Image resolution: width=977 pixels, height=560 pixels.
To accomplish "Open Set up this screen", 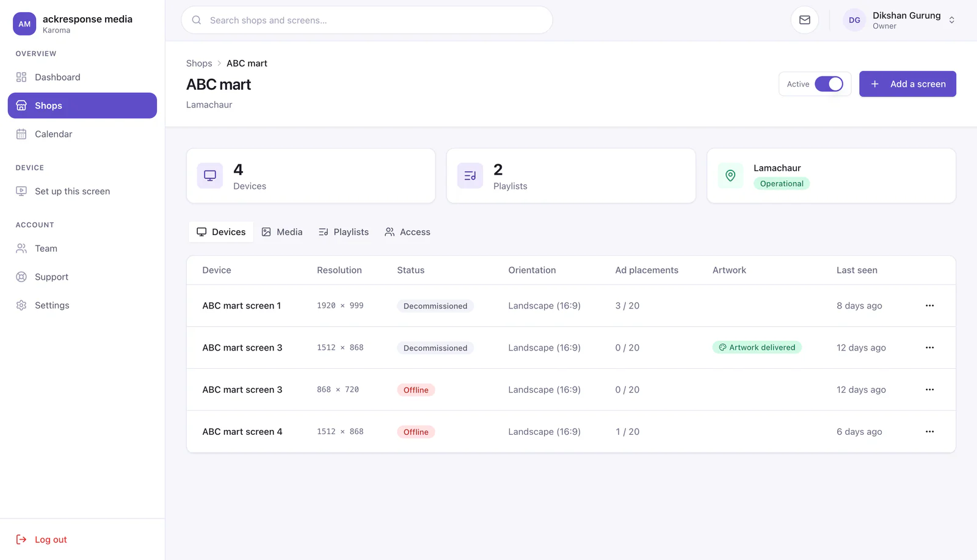I will [x=82, y=191].
